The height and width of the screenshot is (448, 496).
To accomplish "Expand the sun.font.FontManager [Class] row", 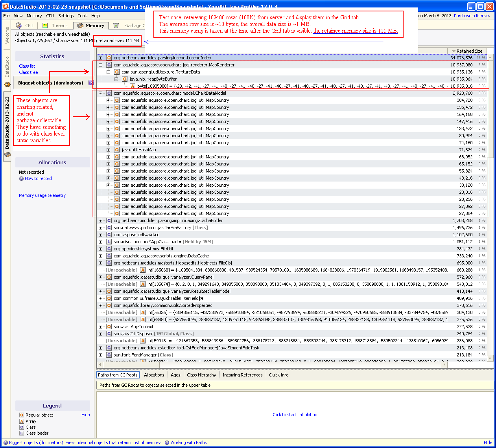I will (100, 355).
